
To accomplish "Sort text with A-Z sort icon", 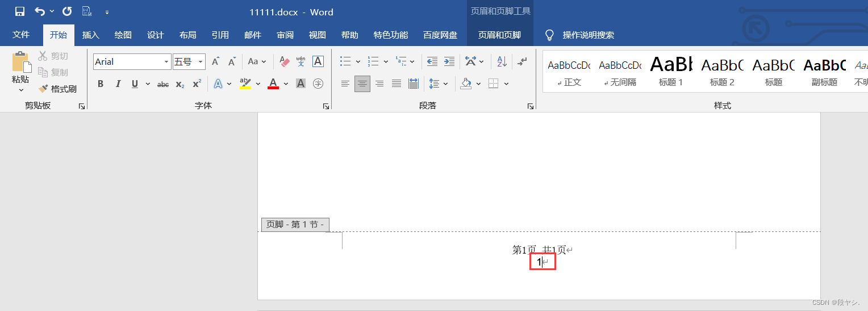I will tap(502, 61).
